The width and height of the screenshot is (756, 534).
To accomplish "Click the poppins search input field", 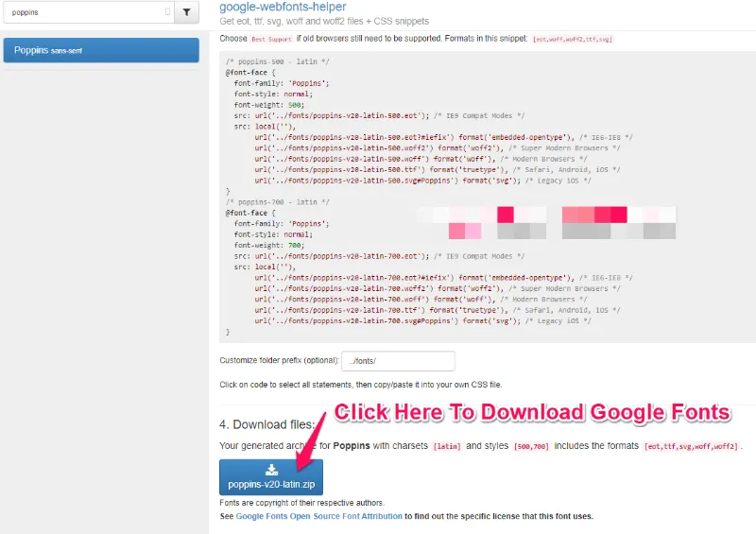I will 89,12.
